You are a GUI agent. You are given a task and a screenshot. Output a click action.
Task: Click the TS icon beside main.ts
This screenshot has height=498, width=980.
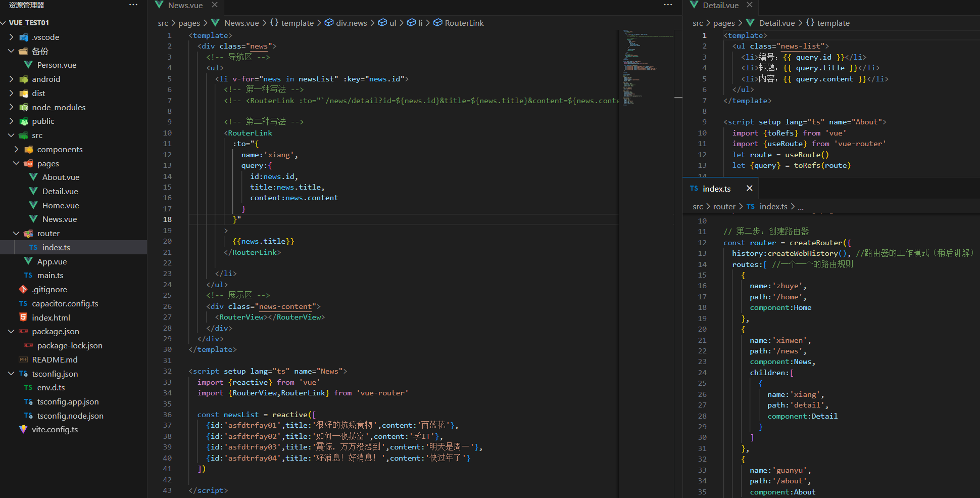[x=28, y=276]
